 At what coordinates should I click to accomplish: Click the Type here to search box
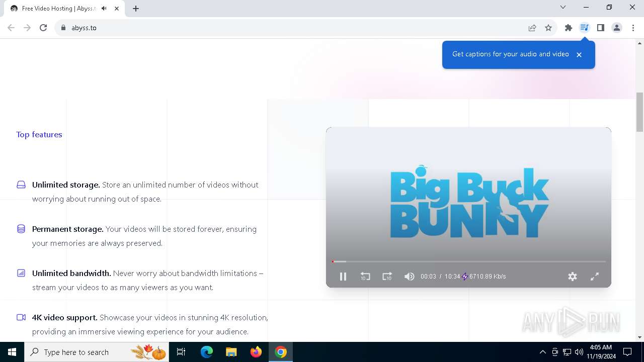tap(97, 352)
